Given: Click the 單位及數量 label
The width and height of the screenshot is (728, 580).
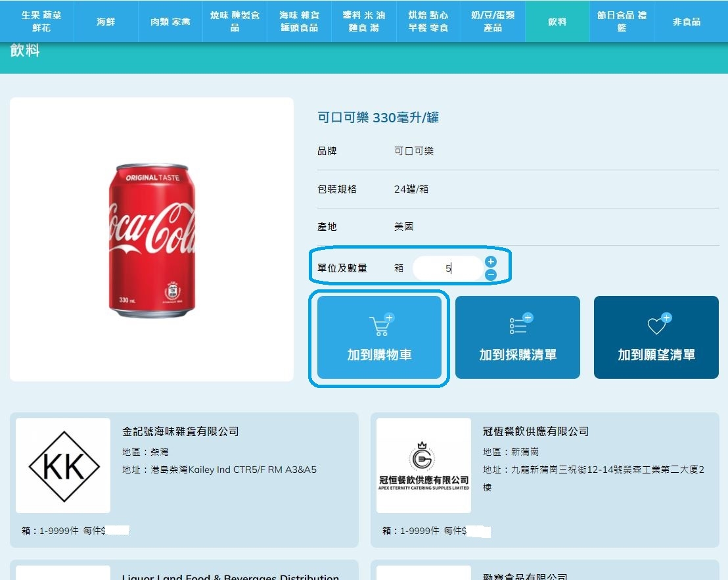Looking at the screenshot, I should (342, 268).
